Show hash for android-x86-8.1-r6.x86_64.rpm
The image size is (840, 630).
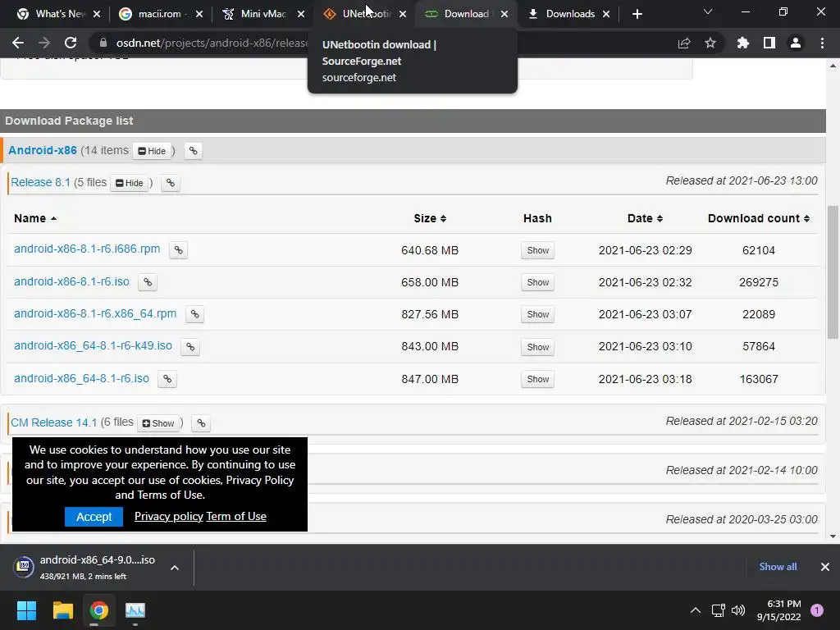pos(538,314)
